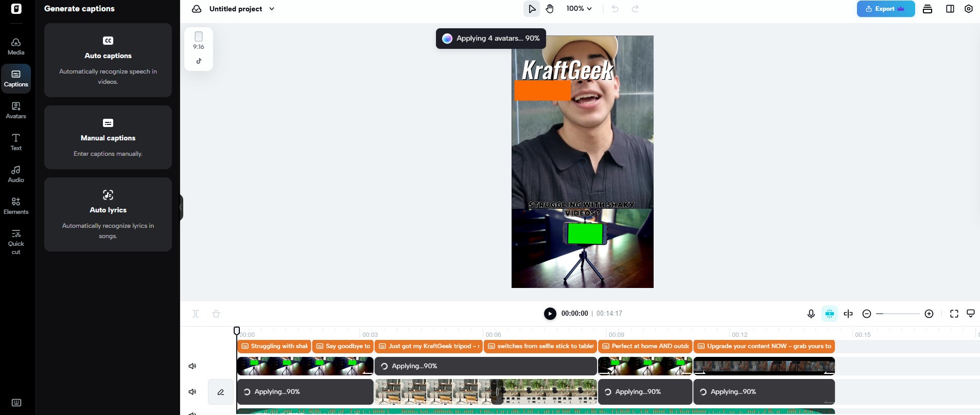Image resolution: width=980 pixels, height=415 pixels.
Task: Click the split clip tool
Action: pos(196,314)
